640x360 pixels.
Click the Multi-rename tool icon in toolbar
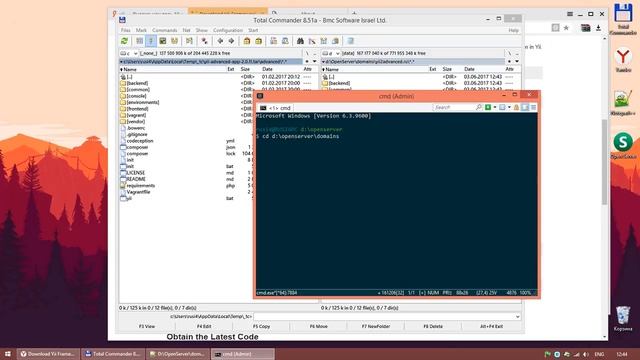pyautogui.click(x=312, y=41)
